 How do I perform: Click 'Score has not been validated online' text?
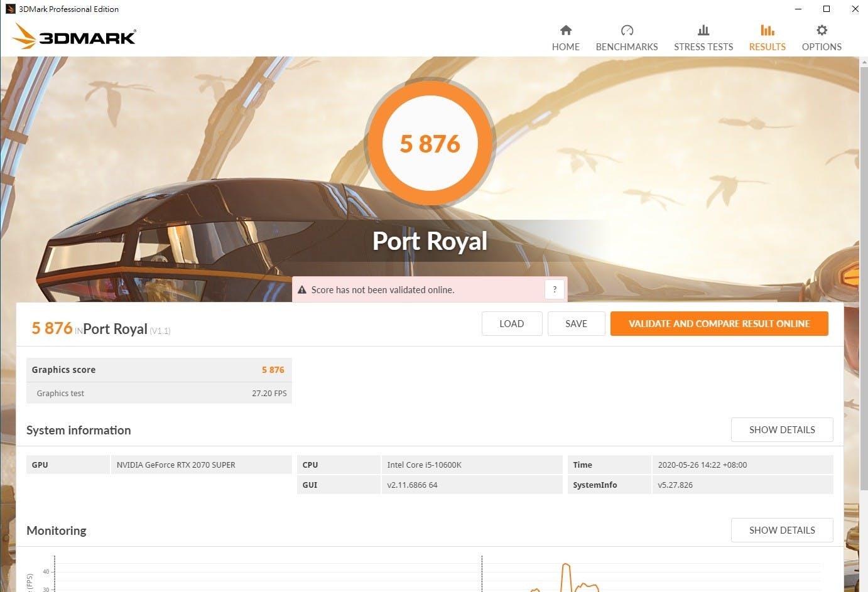coord(382,290)
